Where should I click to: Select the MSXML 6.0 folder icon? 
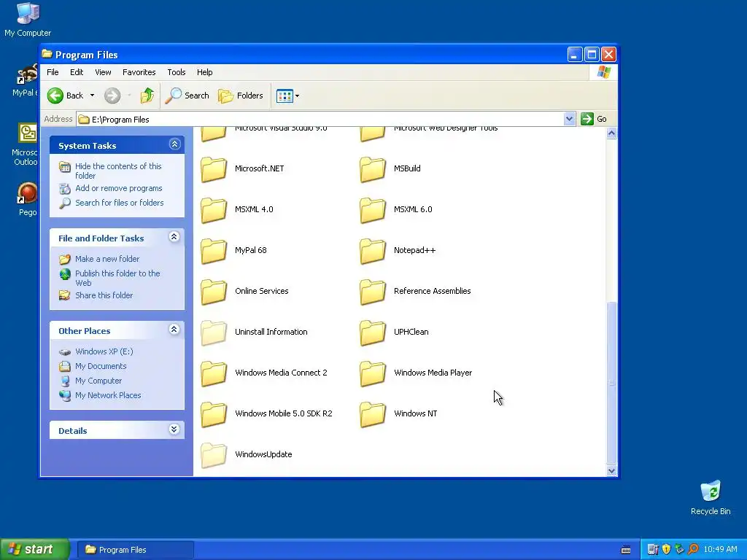(x=373, y=210)
